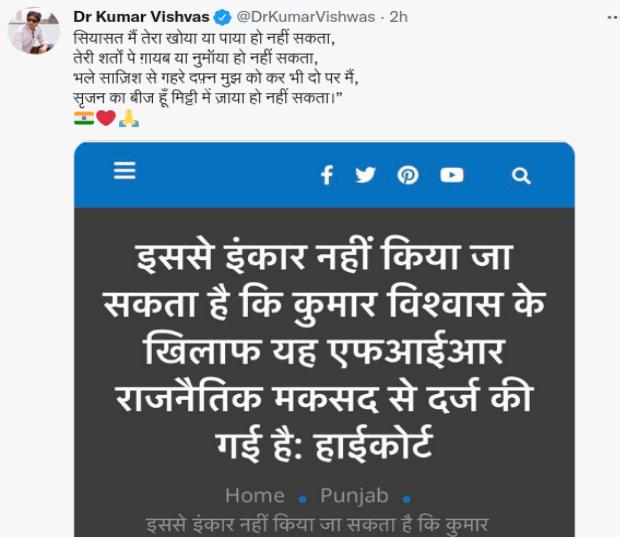Open the Pinterest icon link
Image resolution: width=620 pixels, height=538 pixels.
408,175
